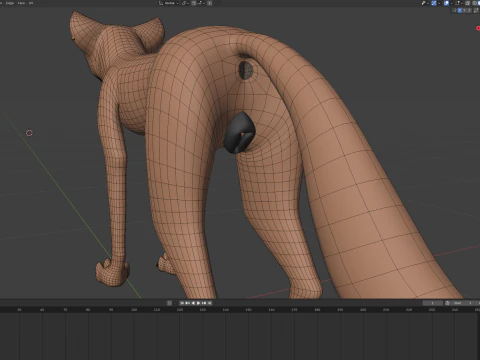Play the animation forward
Viewport: 480px width, 360px height.
198,303
